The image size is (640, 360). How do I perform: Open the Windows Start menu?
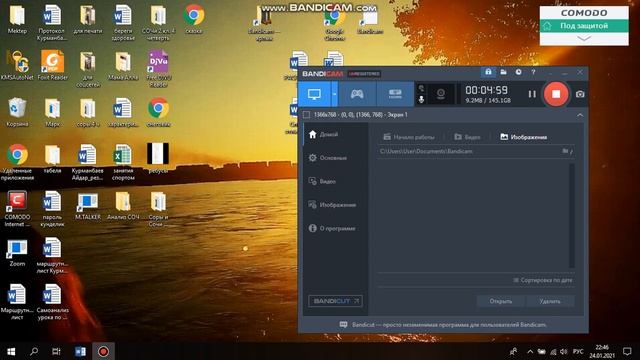(11, 351)
